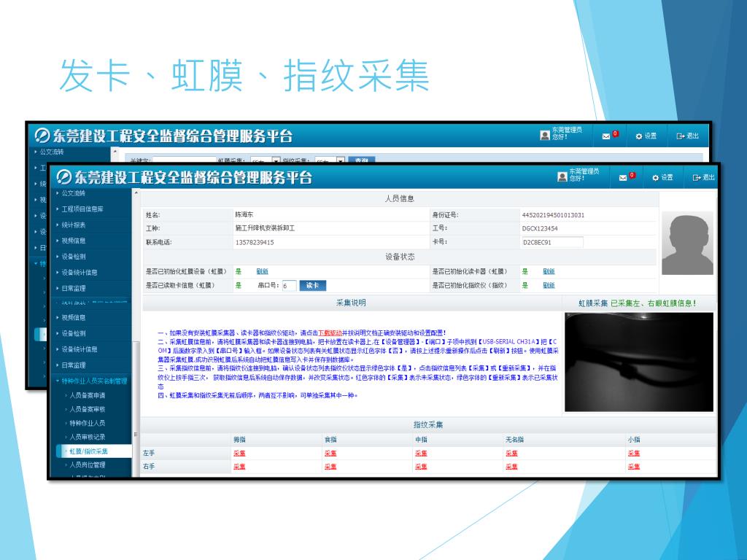
Task: Open 人员审核记录 submenu item
Action: click(88, 437)
